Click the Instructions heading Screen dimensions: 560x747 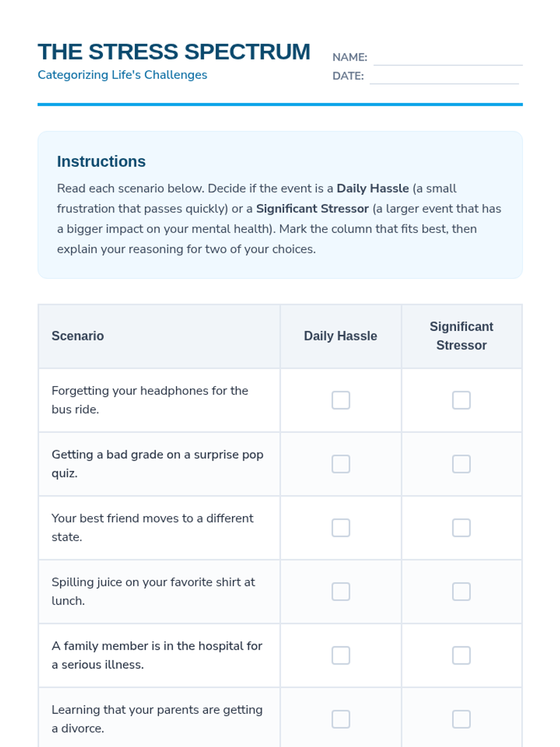pos(101,162)
